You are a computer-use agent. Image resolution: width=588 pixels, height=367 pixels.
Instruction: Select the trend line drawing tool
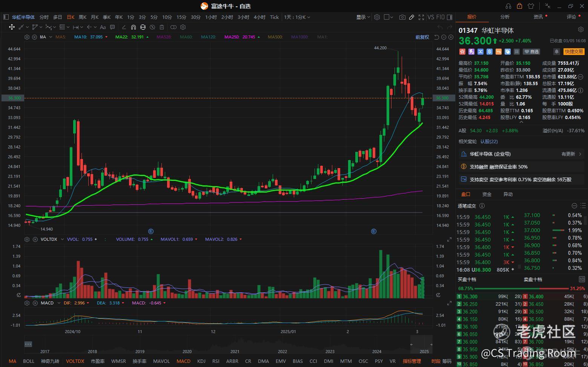tap(21, 27)
